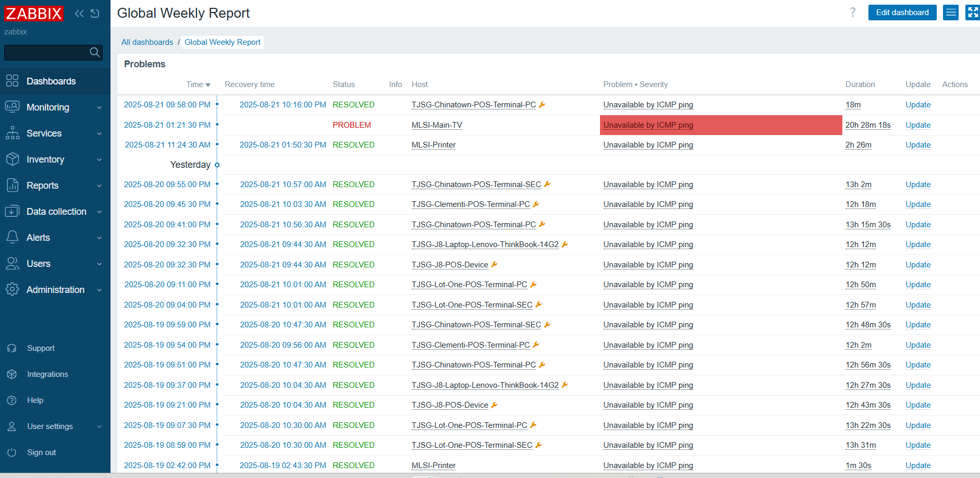Screen dimensions: 980x478
Task: Enter kiosk mode with fullscreen icon
Action: point(972,13)
